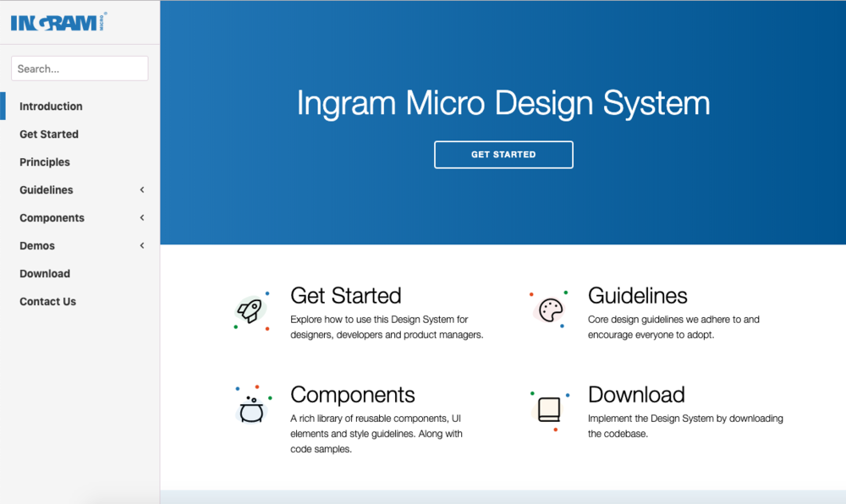846x504 pixels.
Task: Expand the Components chevron arrow
Action: point(142,218)
